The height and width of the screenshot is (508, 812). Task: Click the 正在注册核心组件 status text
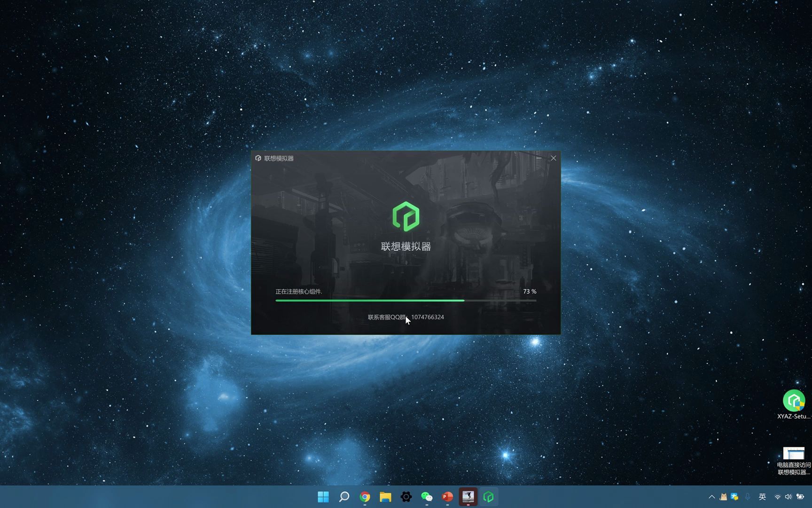(299, 292)
